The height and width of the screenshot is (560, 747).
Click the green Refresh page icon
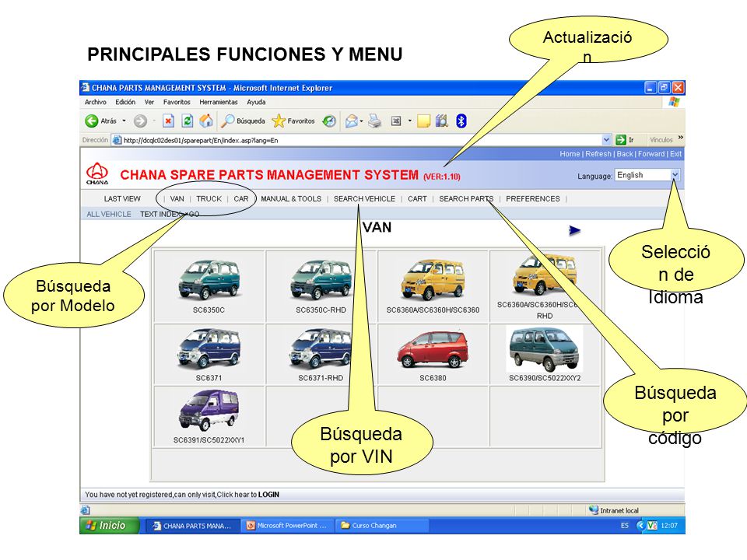point(188,121)
